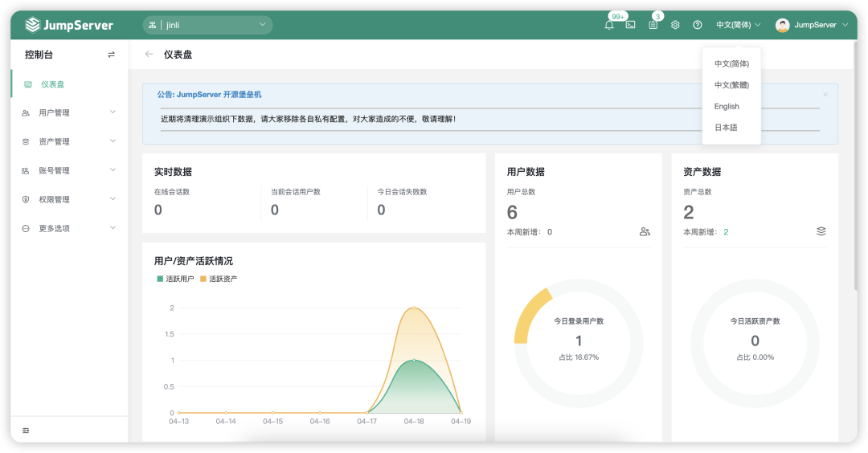This screenshot has width=868, height=453.
Task: Open the tickets clipboard icon
Action: click(x=653, y=25)
